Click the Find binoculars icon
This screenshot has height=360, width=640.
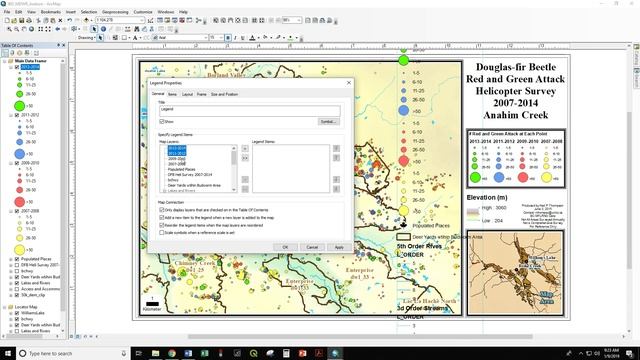point(137,29)
